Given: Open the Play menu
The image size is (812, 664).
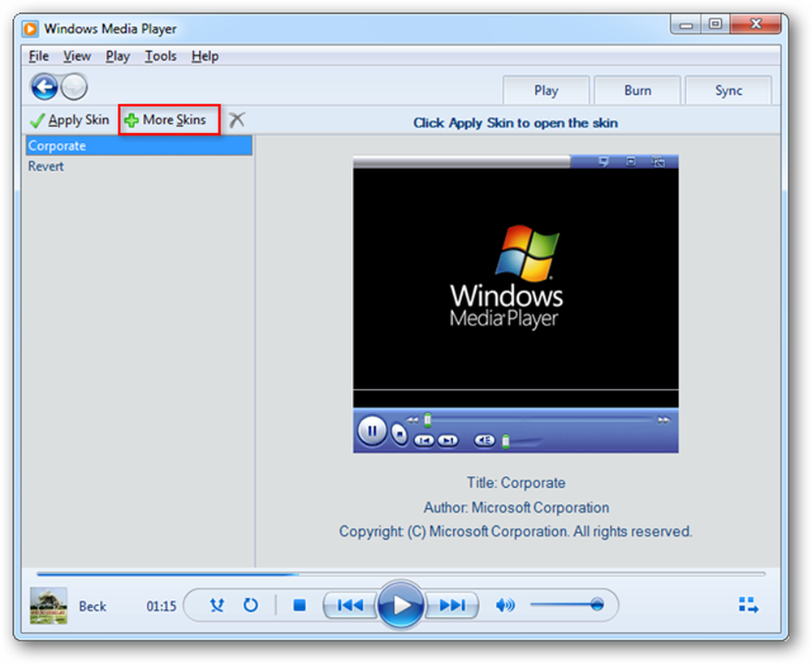Looking at the screenshot, I should click(x=118, y=56).
